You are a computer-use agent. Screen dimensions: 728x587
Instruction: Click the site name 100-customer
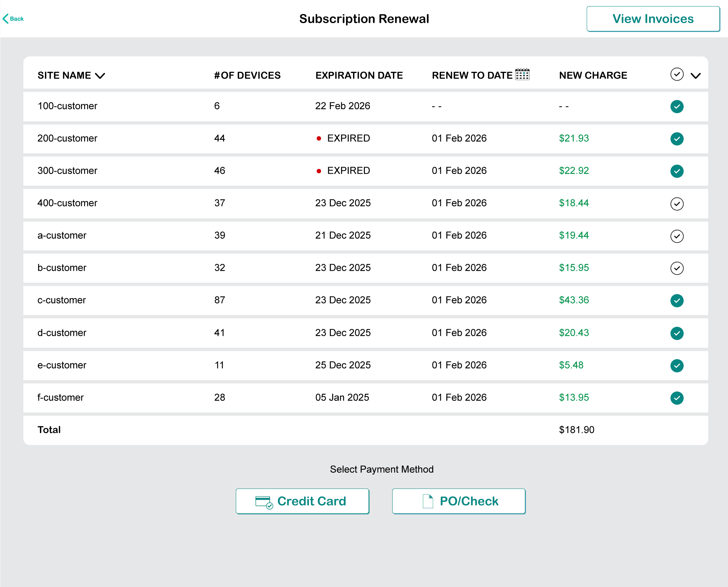click(67, 106)
